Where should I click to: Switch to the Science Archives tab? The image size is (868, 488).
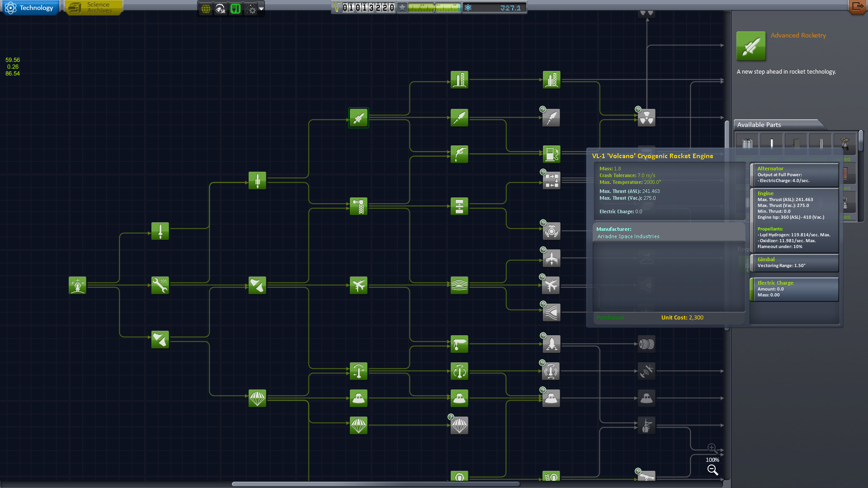[x=94, y=8]
